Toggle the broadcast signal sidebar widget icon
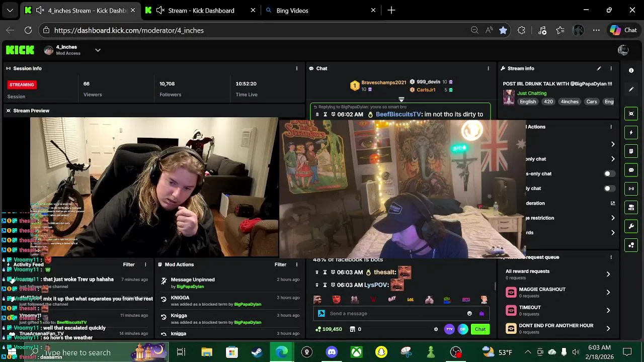 (631, 189)
